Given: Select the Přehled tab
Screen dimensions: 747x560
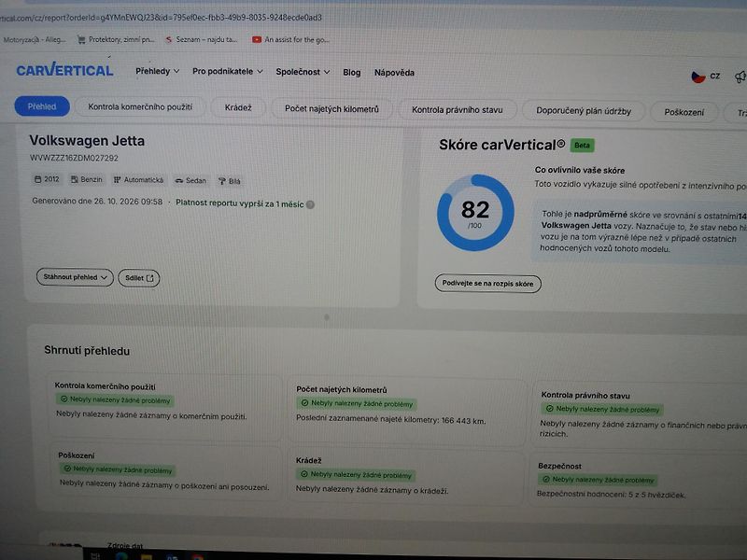Looking at the screenshot, I should point(42,106).
